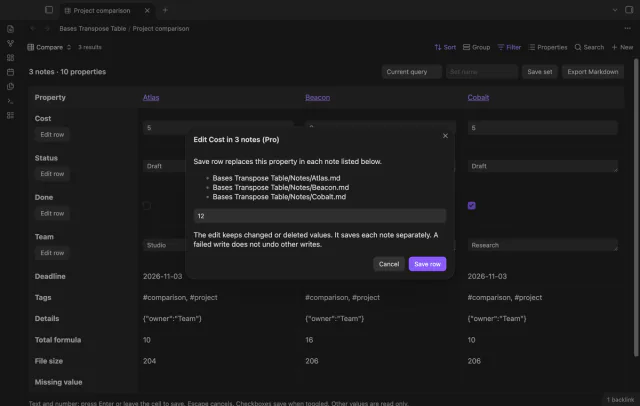The height and width of the screenshot is (406, 640).
Task: Click Edit row under Cost
Action: (52, 135)
